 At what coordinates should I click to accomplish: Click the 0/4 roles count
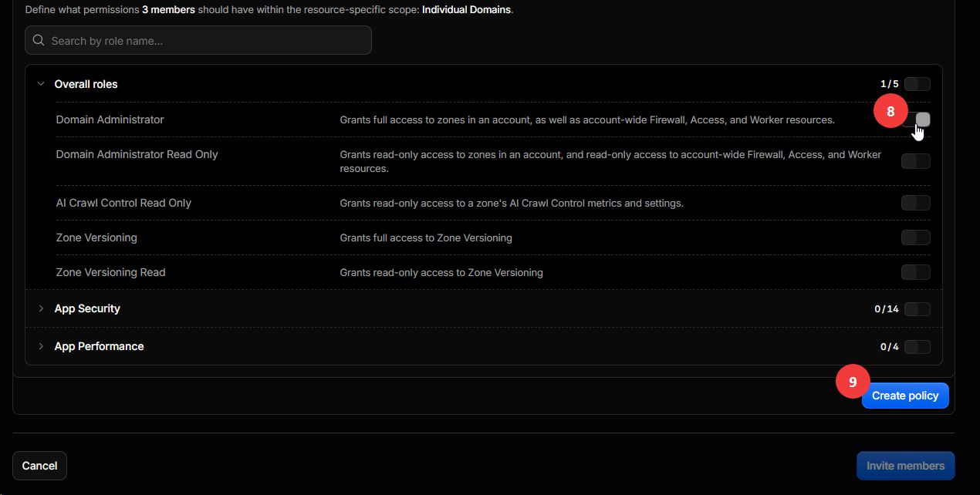coord(889,347)
